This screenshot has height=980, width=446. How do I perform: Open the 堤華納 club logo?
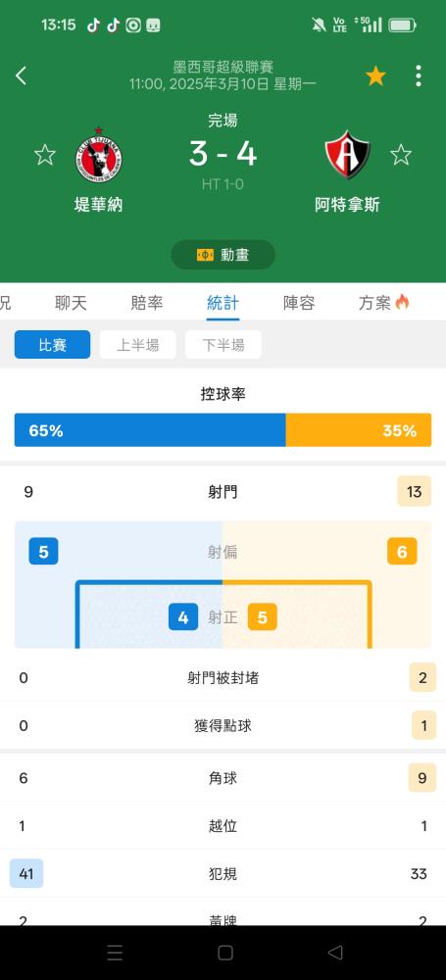98,155
